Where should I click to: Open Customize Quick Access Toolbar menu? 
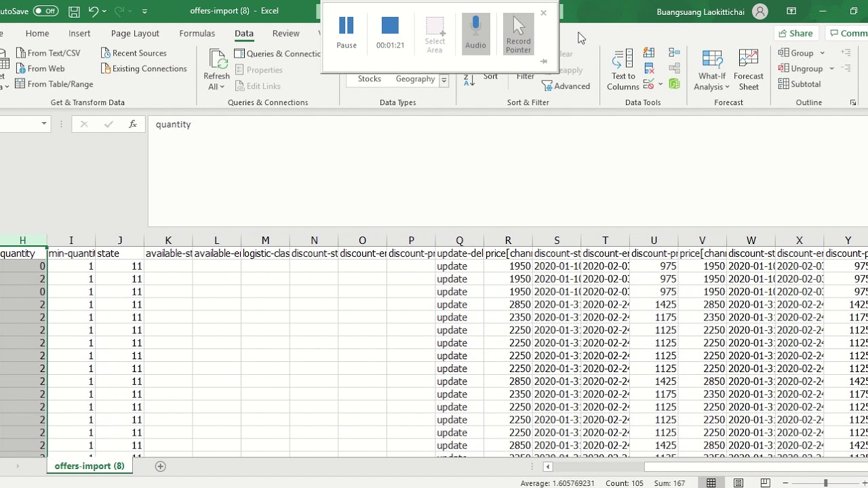tap(144, 11)
